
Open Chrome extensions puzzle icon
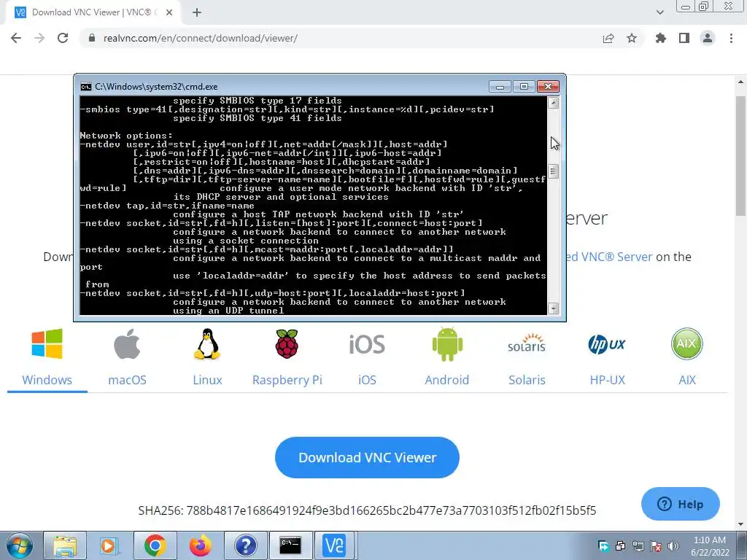661,38
